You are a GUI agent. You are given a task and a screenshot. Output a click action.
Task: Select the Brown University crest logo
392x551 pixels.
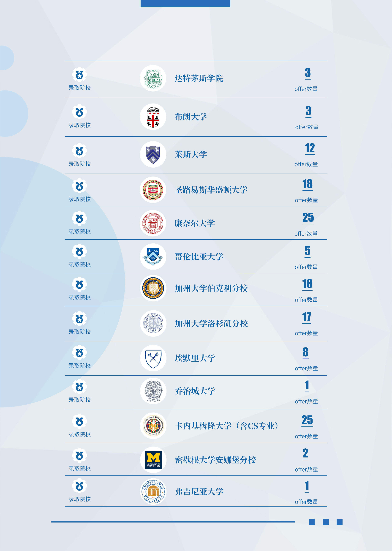pyautogui.click(x=153, y=117)
